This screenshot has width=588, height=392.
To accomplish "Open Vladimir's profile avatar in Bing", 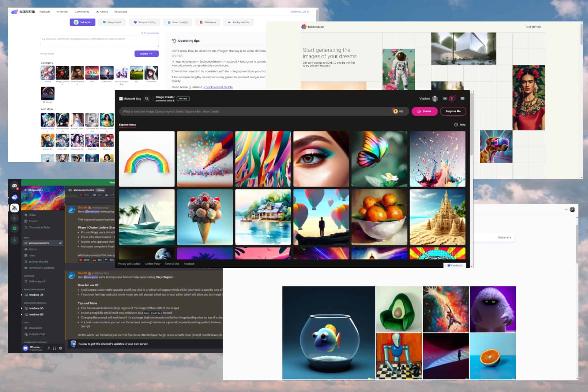I will [435, 99].
